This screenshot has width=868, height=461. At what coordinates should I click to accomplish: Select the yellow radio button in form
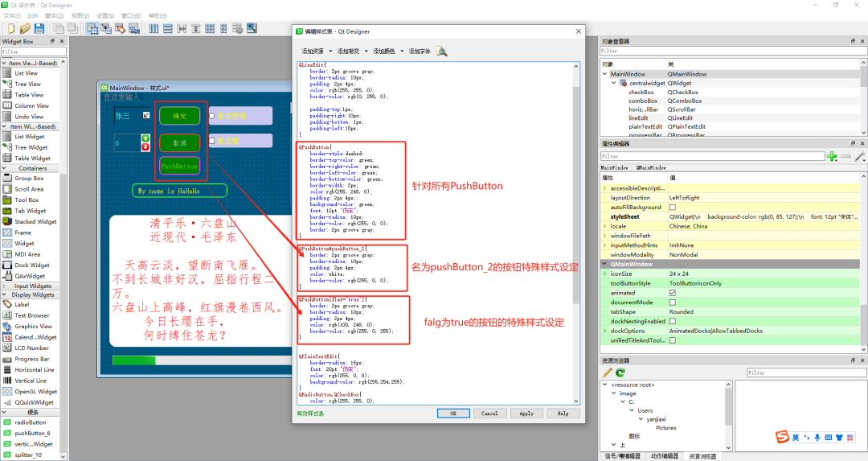pyautogui.click(x=212, y=116)
